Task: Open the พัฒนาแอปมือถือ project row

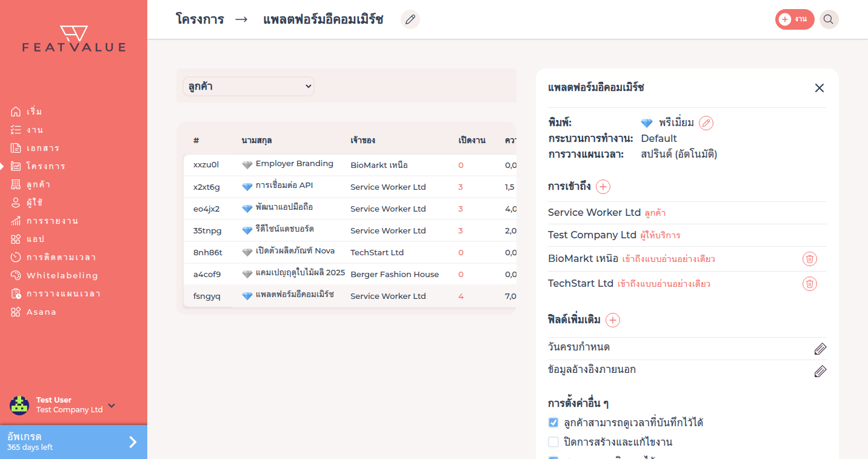Action: coord(350,209)
